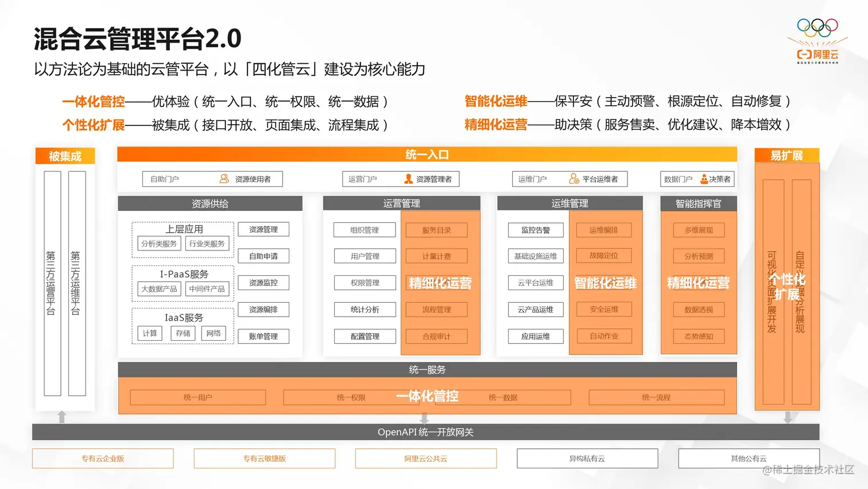Viewport: 868px width, 489px height.
Task: Click the 账单管理 box
Action: click(263, 336)
